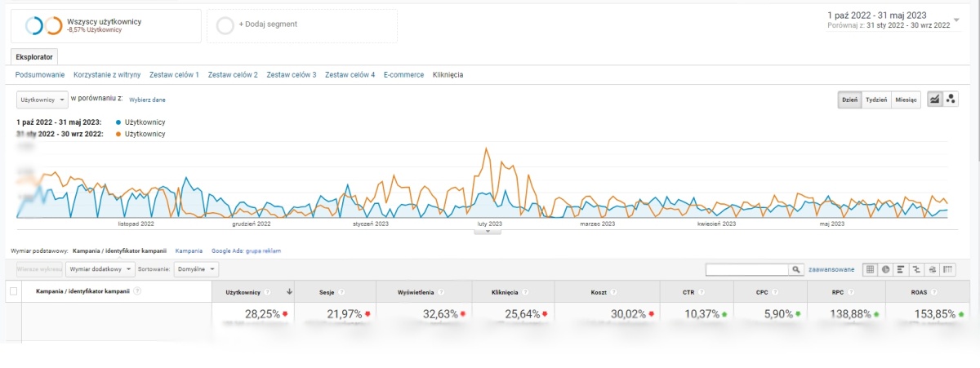Screen dimensions: 980x368
Task: Open the Kliknięcia tab
Action: point(448,75)
